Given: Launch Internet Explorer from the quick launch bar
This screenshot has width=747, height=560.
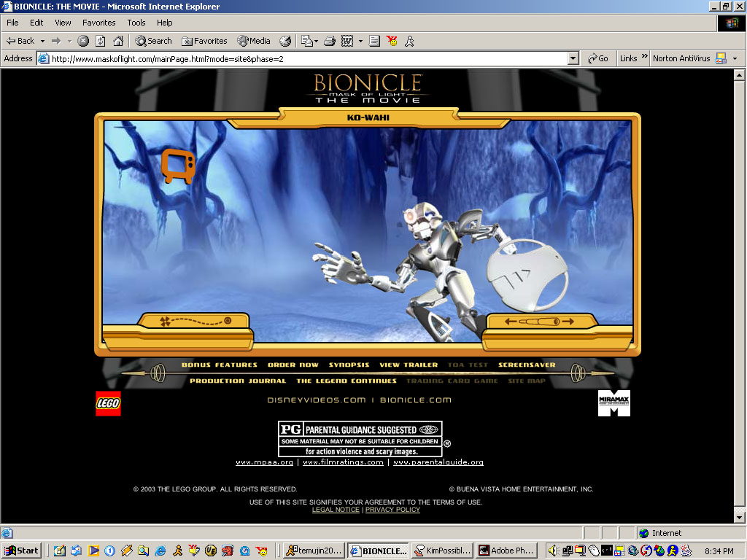Looking at the screenshot, I should (160, 551).
